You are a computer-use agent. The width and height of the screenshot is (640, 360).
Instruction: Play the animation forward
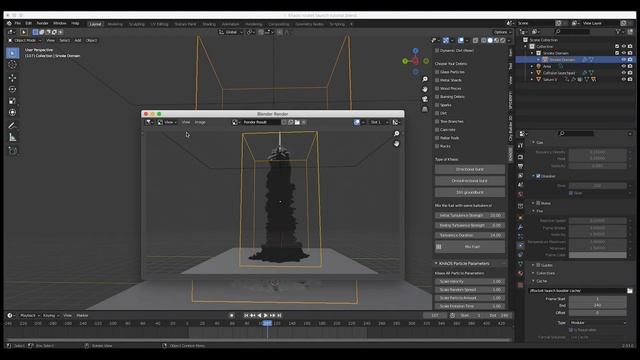266,316
